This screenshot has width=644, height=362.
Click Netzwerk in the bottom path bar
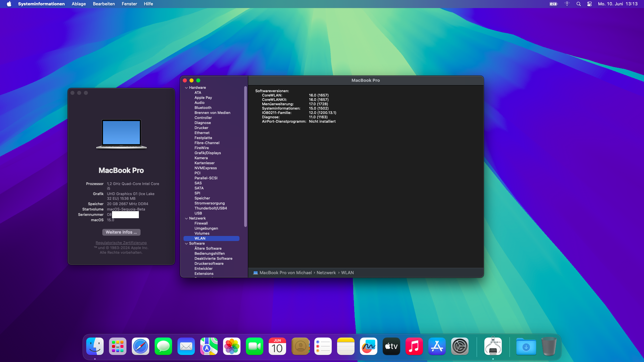326,273
